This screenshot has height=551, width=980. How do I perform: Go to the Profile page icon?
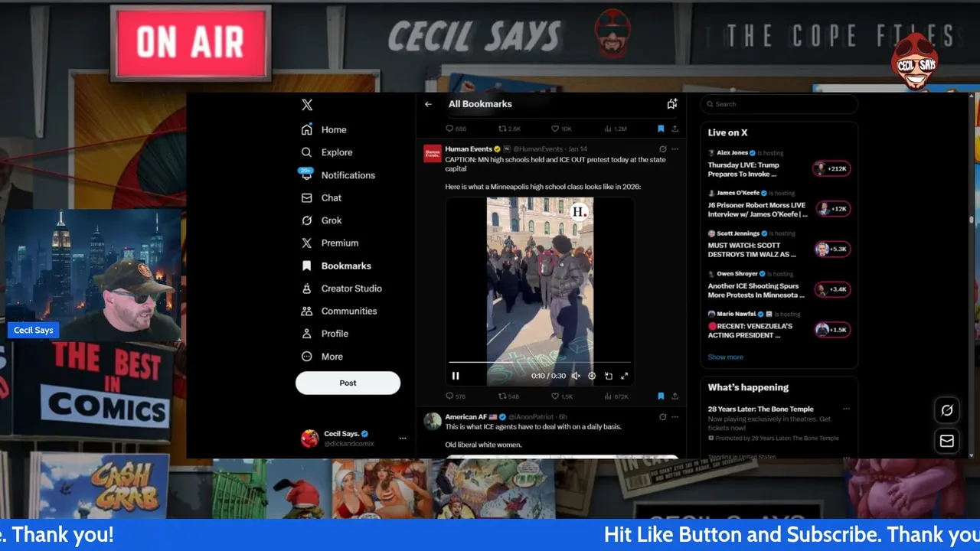tap(307, 334)
